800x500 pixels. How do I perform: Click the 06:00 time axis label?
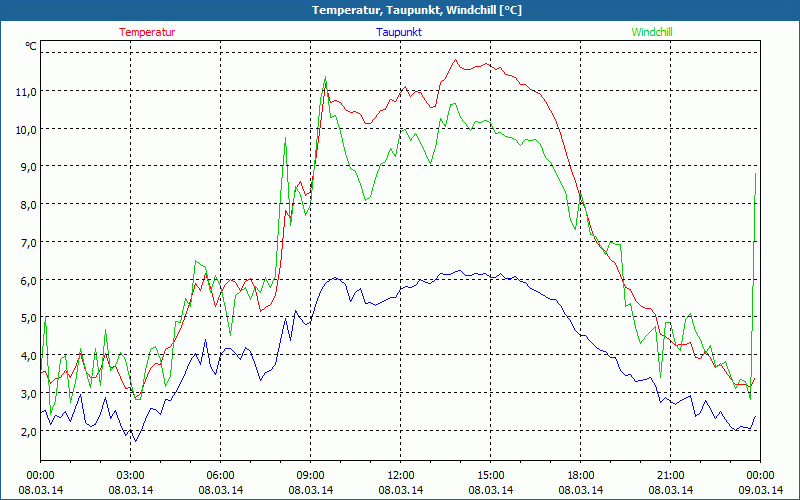220,476
